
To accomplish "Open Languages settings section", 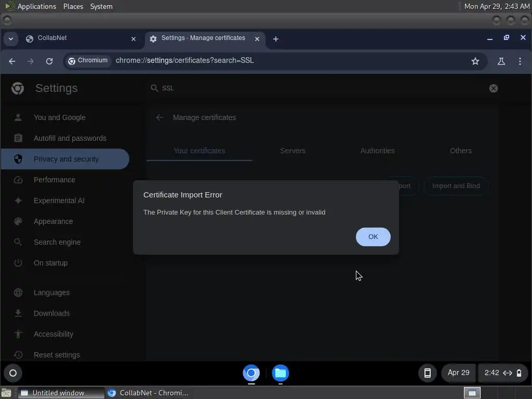I will [x=65, y=292].
